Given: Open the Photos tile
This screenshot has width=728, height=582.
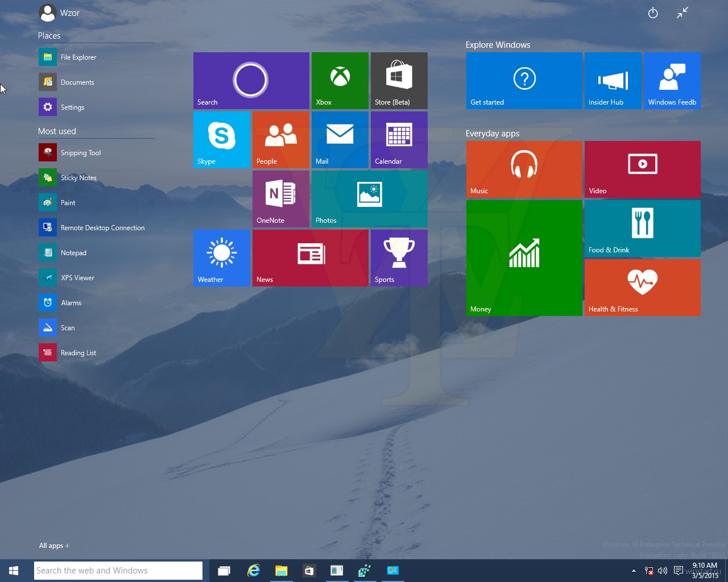Looking at the screenshot, I should (370, 199).
